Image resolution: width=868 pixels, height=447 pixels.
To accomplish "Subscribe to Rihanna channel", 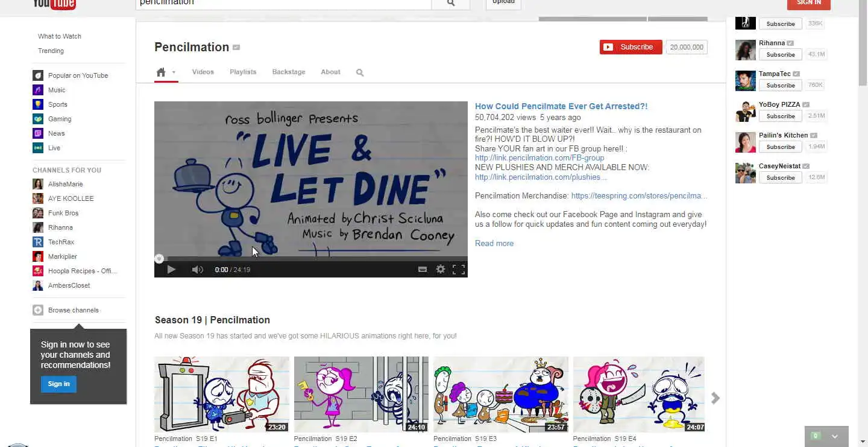I will (781, 54).
